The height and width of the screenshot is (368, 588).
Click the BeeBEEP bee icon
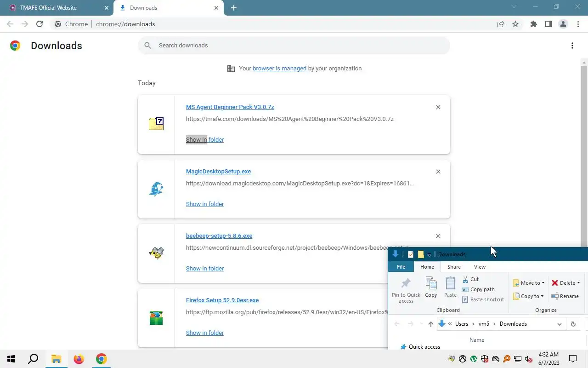point(156,253)
